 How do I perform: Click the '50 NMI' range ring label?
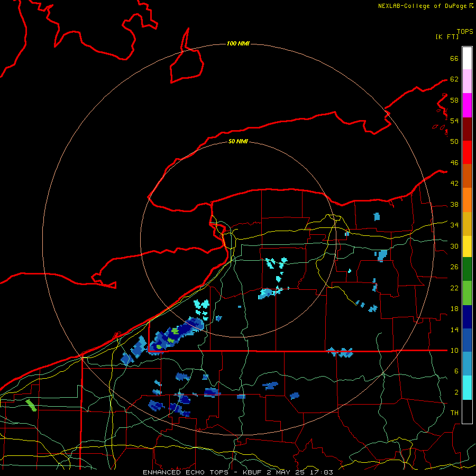pos(238,141)
